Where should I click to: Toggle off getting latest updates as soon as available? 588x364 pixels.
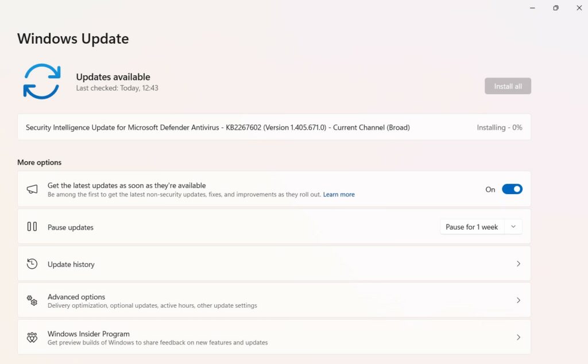512,189
